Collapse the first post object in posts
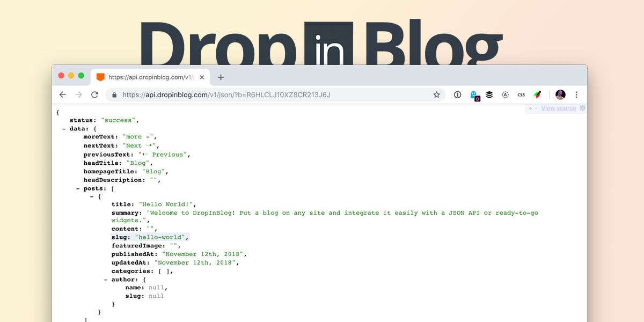644x322 pixels. pos(92,197)
